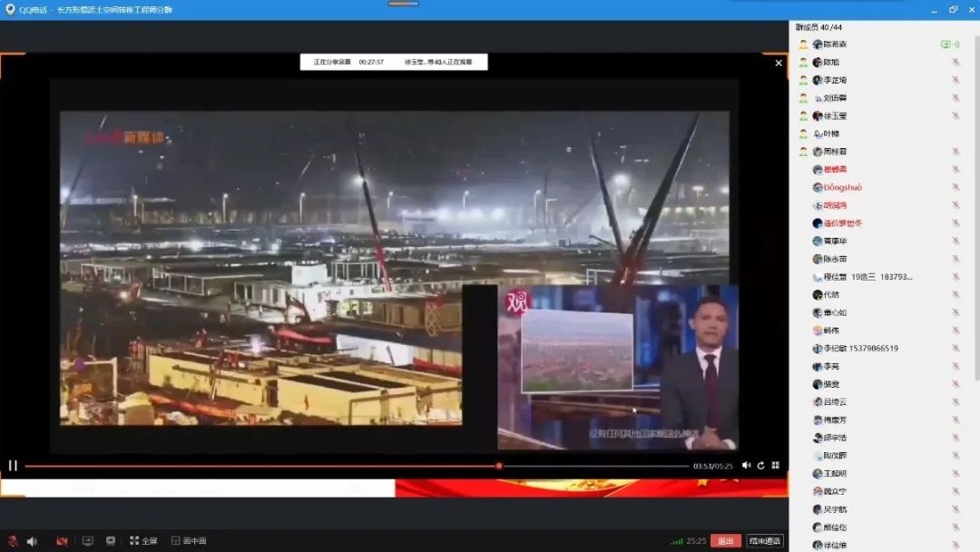
Task: Toggle the muted microphone in the call bar
Action: pos(13,541)
